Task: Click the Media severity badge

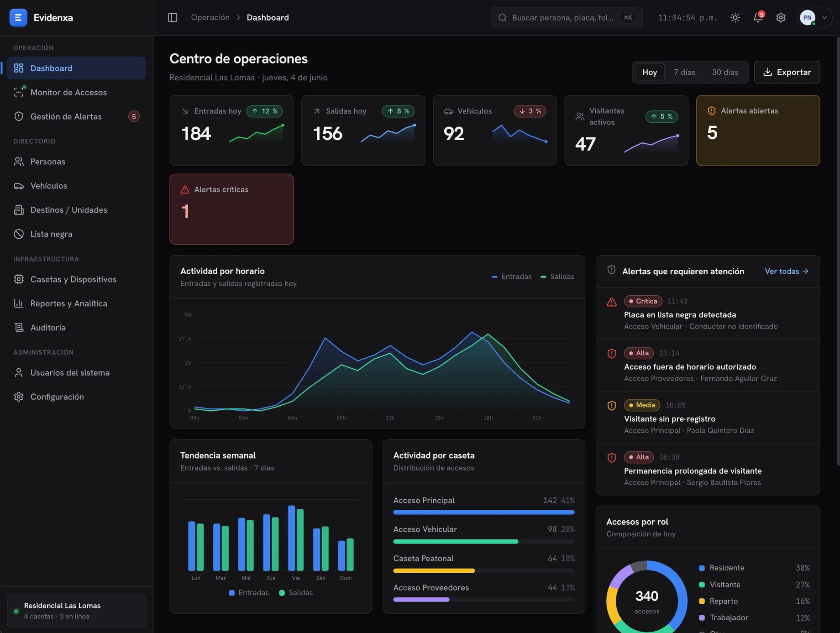Action: tap(642, 405)
